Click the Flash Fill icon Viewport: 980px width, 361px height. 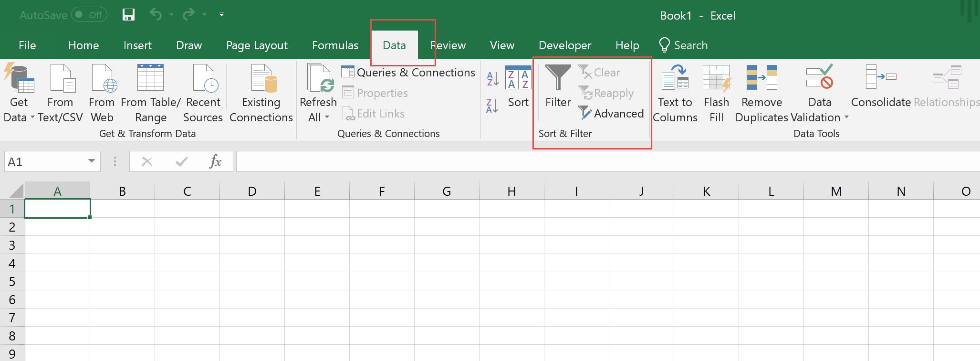[716, 79]
